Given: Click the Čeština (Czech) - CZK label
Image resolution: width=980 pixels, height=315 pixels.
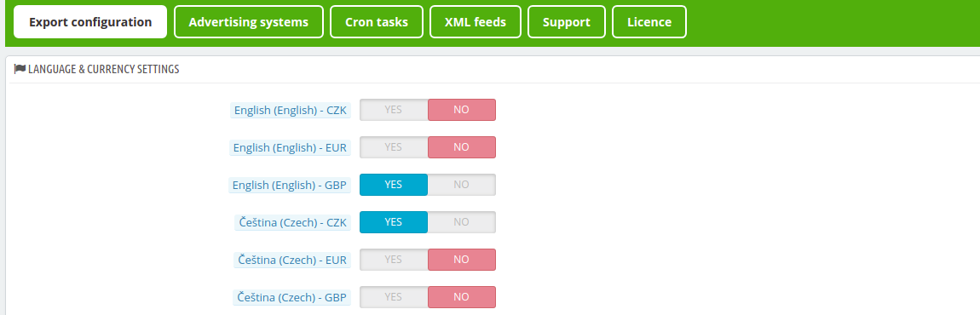Looking at the screenshot, I should 292,223.
